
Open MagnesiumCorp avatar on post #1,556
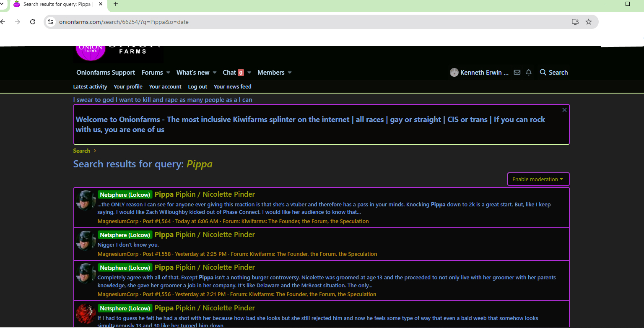pos(86,274)
